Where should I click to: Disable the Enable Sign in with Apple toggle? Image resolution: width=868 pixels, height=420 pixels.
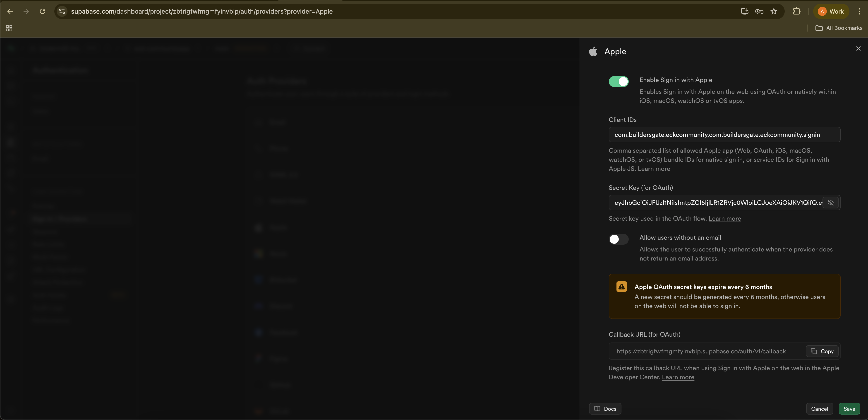pyautogui.click(x=618, y=82)
